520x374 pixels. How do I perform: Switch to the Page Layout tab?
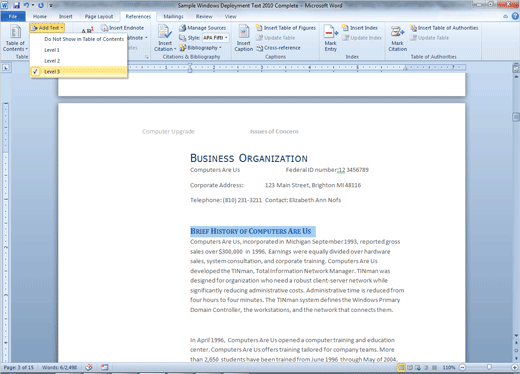click(99, 16)
